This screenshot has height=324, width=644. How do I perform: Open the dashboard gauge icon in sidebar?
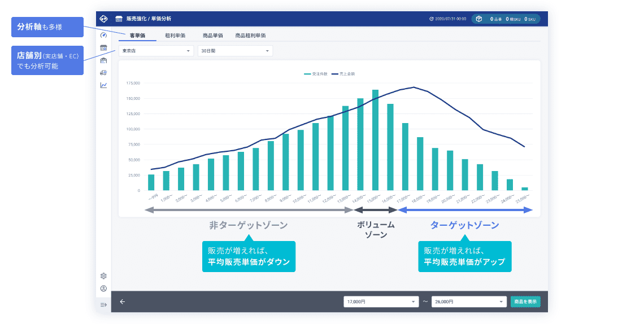click(103, 35)
